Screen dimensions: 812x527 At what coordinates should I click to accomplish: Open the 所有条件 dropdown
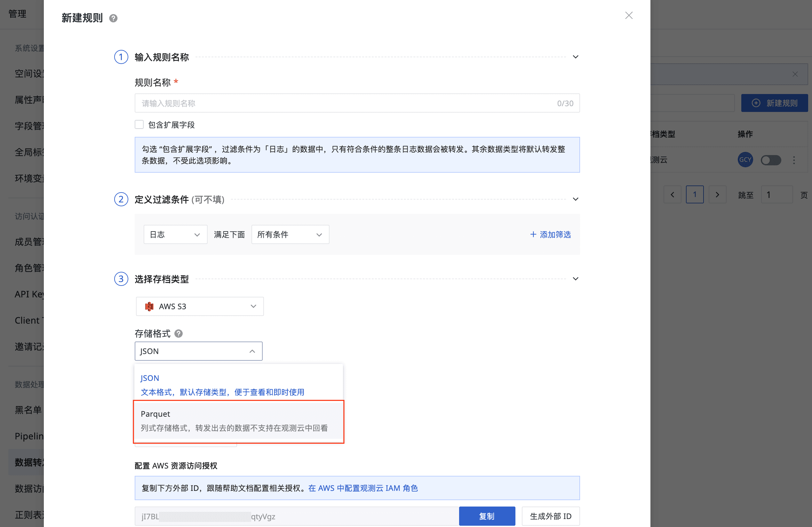pyautogui.click(x=290, y=234)
